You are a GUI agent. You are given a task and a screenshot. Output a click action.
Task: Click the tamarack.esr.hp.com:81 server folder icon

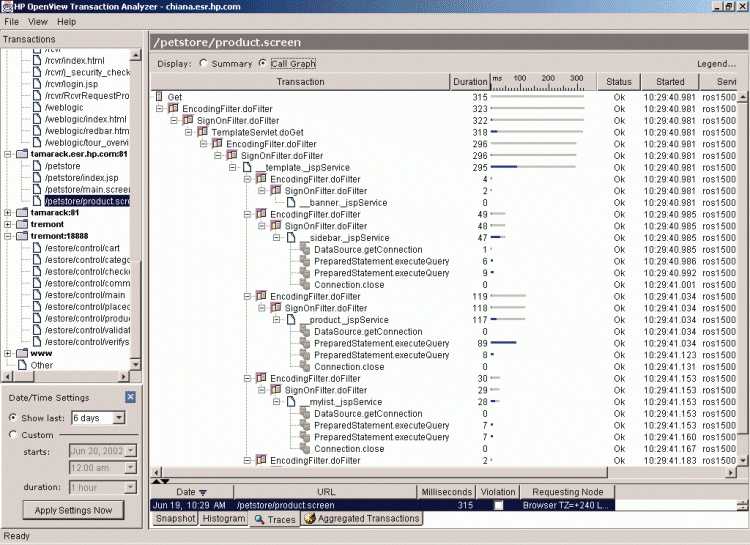[22, 155]
